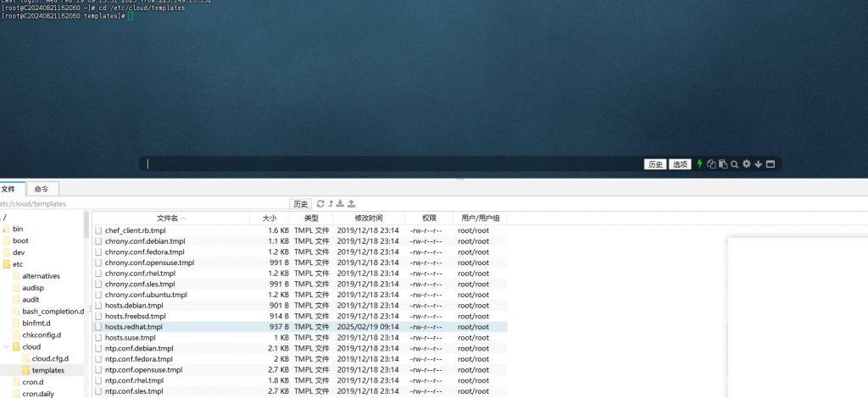Select the templates folder in tree
Viewport: 868px width, 398px height.
pyautogui.click(x=48, y=370)
